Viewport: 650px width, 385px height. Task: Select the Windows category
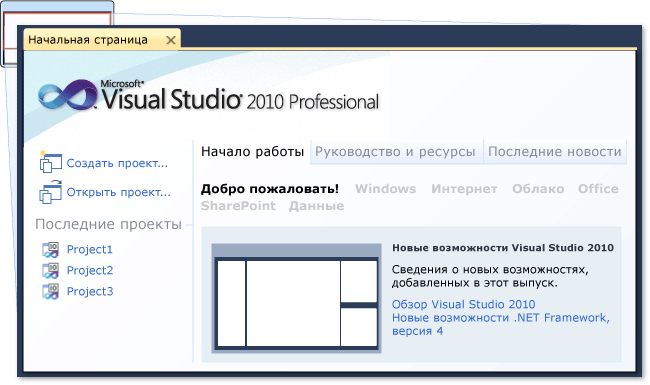pos(386,189)
